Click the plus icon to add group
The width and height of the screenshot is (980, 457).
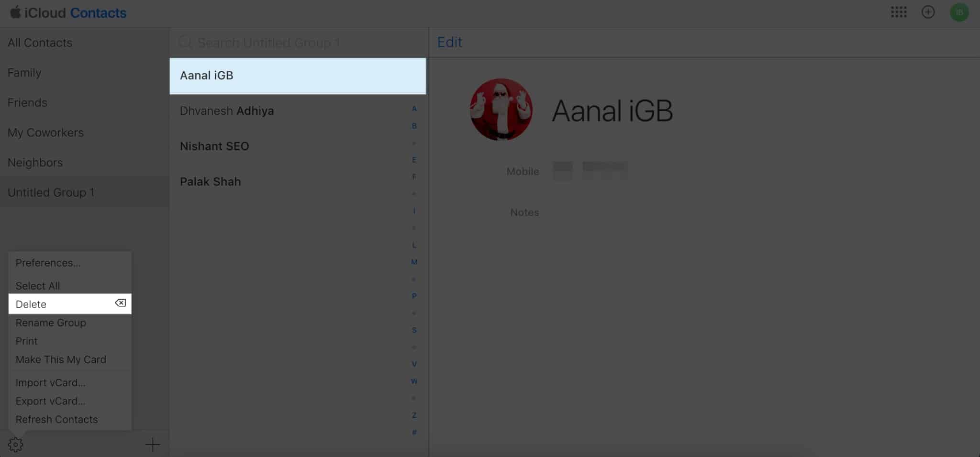[152, 445]
